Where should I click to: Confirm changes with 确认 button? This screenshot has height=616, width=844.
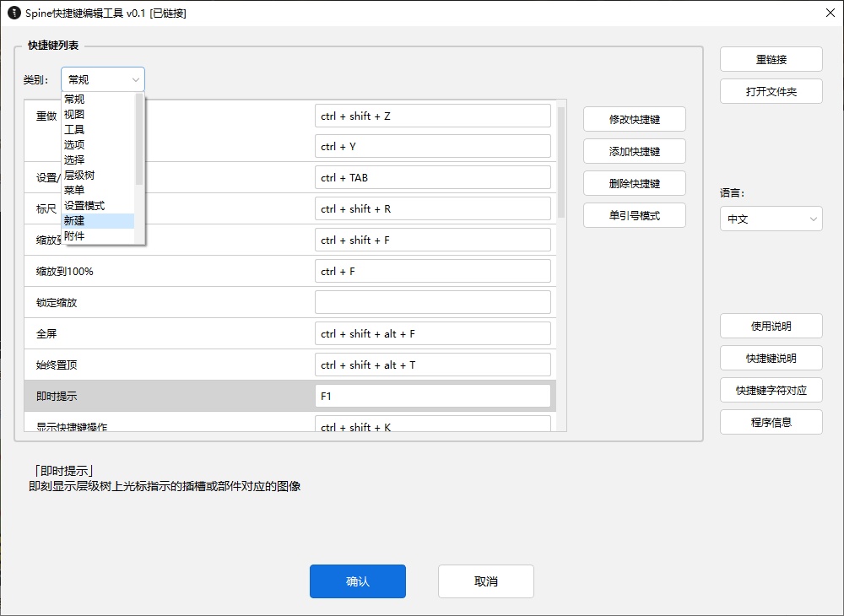pyautogui.click(x=357, y=581)
